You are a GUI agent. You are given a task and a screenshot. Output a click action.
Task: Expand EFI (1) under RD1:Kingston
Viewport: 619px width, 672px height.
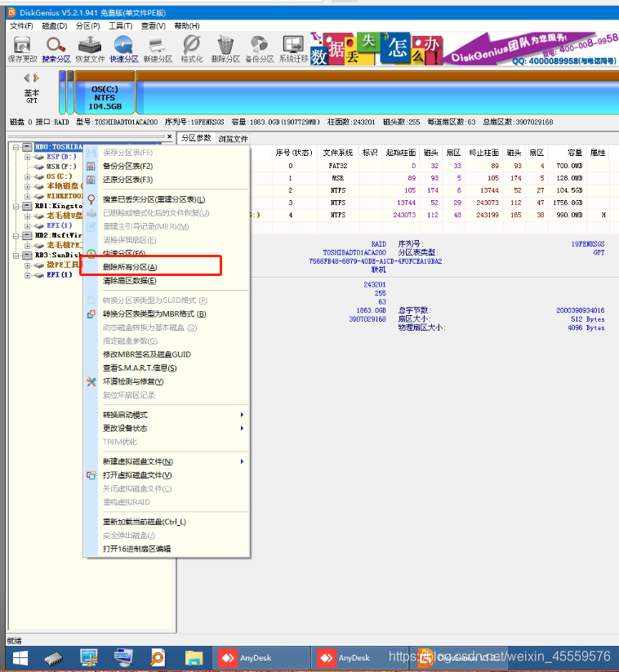[x=28, y=226]
